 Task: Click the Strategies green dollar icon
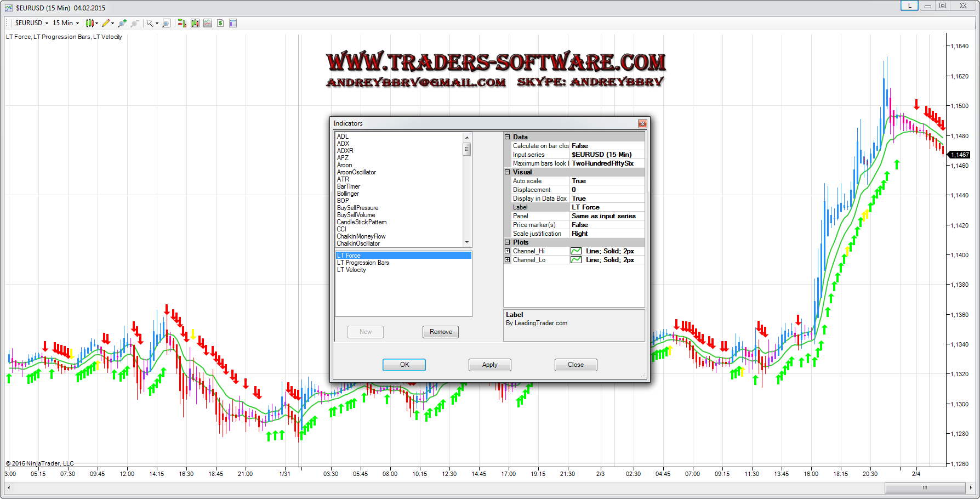point(220,23)
